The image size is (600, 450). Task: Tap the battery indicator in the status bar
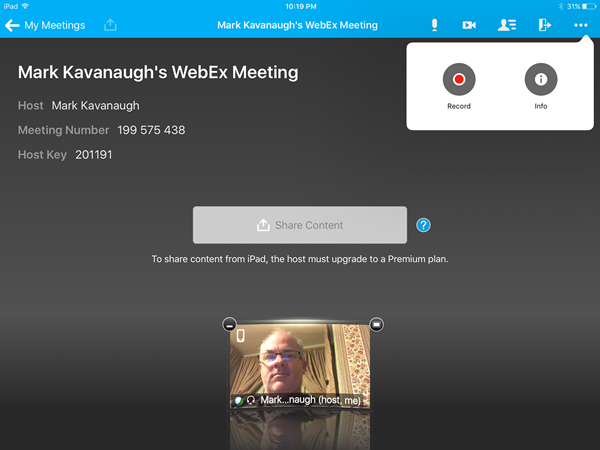pos(589,7)
